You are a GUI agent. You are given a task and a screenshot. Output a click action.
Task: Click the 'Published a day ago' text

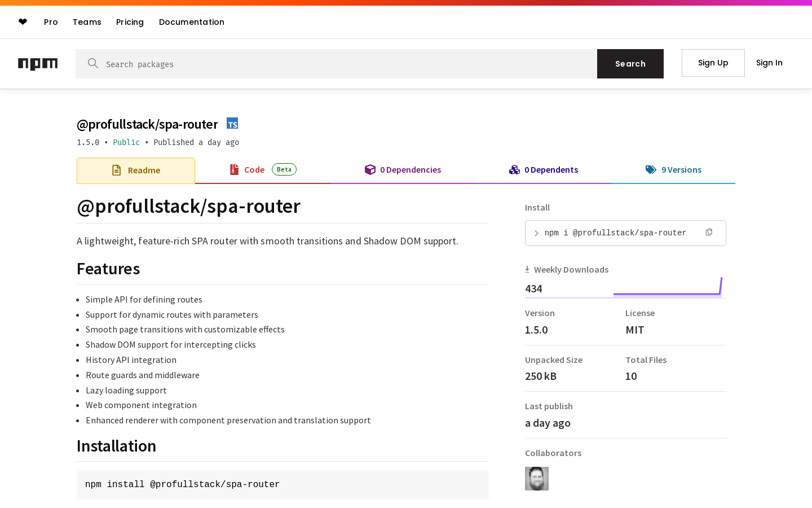pos(196,142)
